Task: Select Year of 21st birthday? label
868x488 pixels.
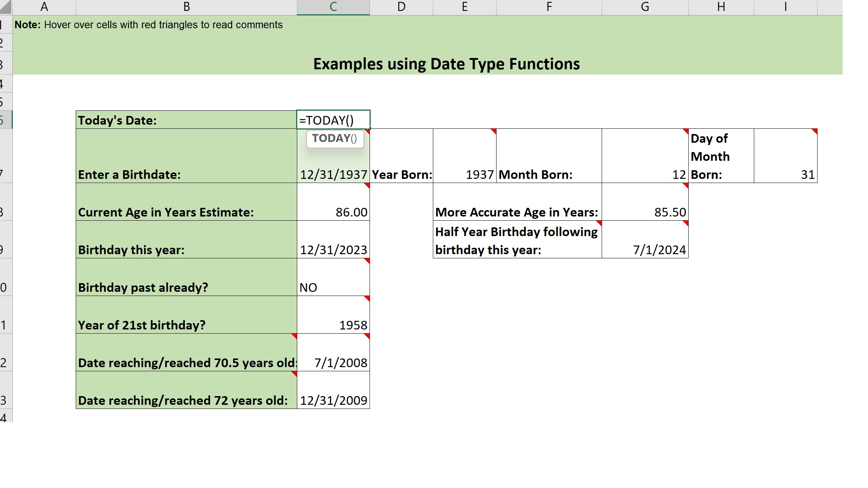Action: [186, 315]
